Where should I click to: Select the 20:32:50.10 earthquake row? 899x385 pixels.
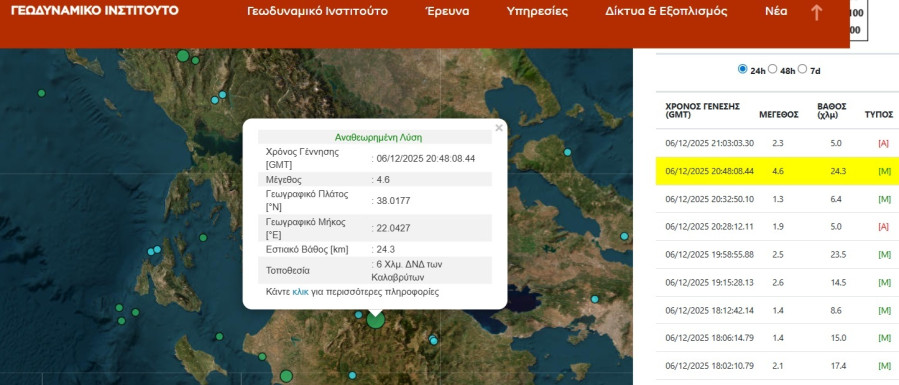[777, 199]
